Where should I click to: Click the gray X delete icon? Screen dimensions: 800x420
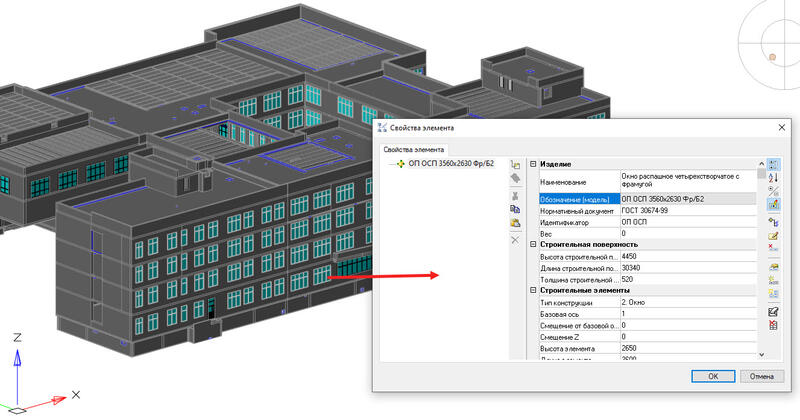pyautogui.click(x=516, y=240)
